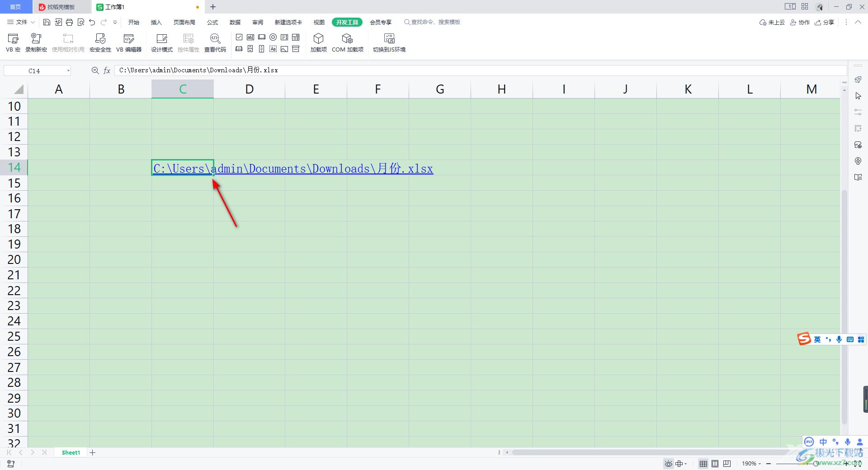Toggle eye protection mode in status bar
This screenshot has width=868, height=470.
pyautogui.click(x=668, y=464)
